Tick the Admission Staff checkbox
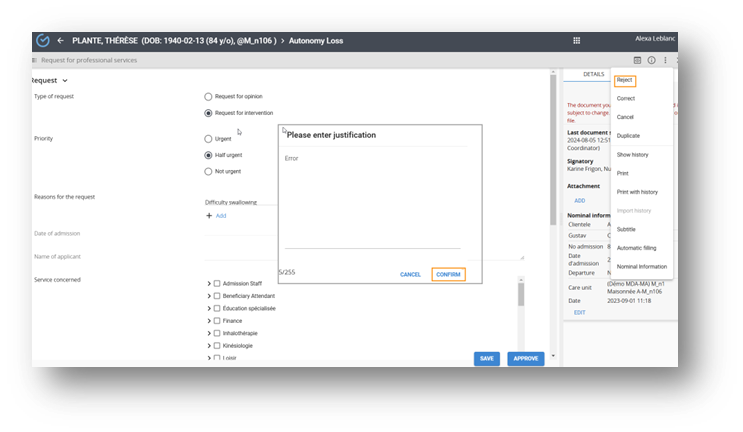Screen dimensions: 743x432 click(216, 284)
